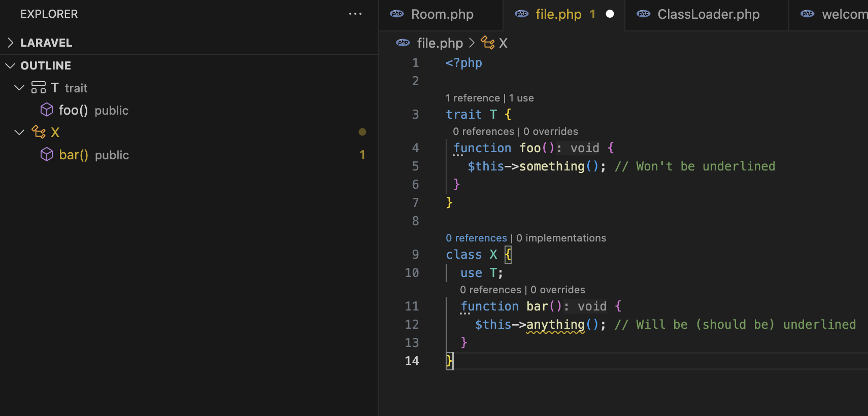Collapse the X class outline node
Image resolution: width=868 pixels, height=416 pixels.
click(19, 132)
